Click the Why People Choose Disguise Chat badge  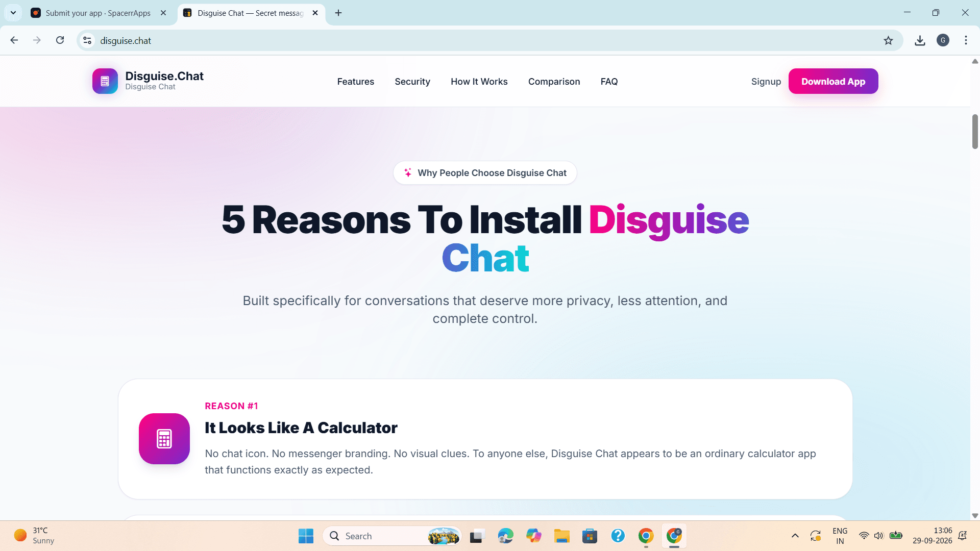point(485,173)
